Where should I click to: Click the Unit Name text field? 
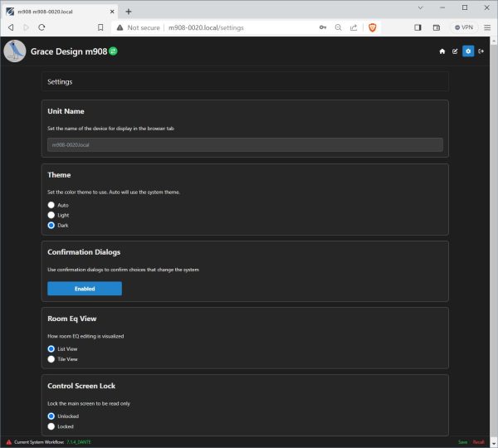[245, 144]
